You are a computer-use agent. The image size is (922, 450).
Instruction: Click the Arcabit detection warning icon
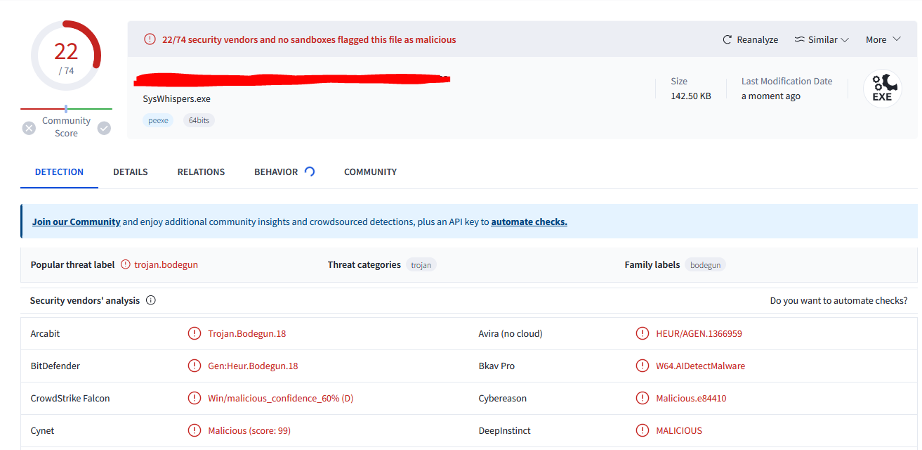click(194, 334)
